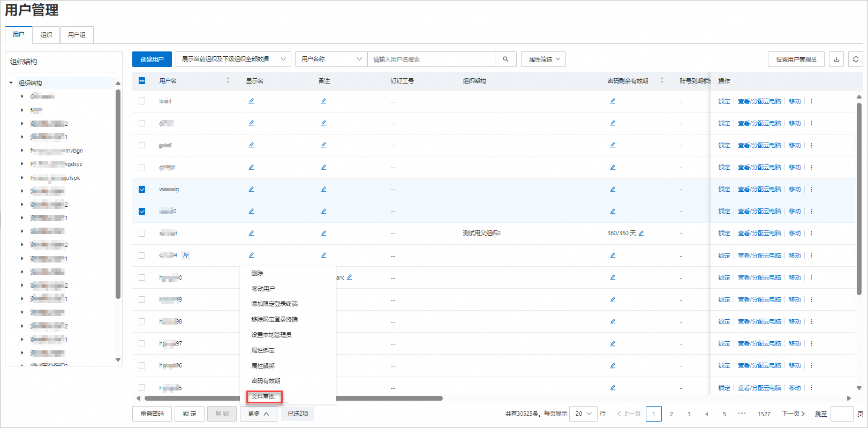
Task: Edit display name of checked user ending in g
Action: (251, 189)
